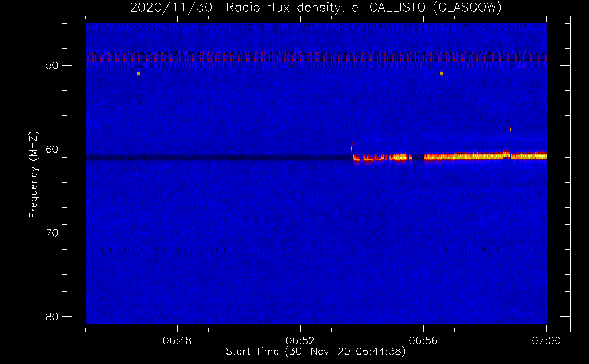Click the plot title mentioning e-CALLISTO (GLASGOW)
This screenshot has height=364, width=589.
316,7
